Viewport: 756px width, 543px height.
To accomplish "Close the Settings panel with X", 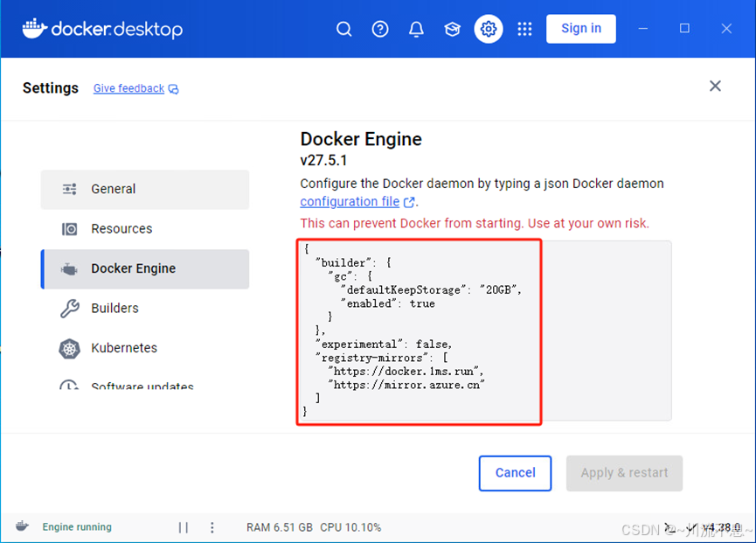I will point(715,86).
